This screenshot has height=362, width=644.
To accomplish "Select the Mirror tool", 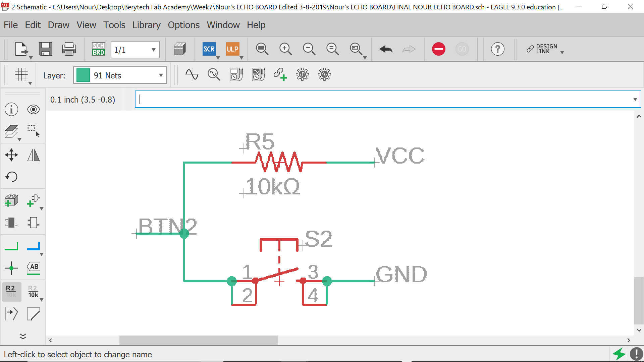I will pos(34,155).
